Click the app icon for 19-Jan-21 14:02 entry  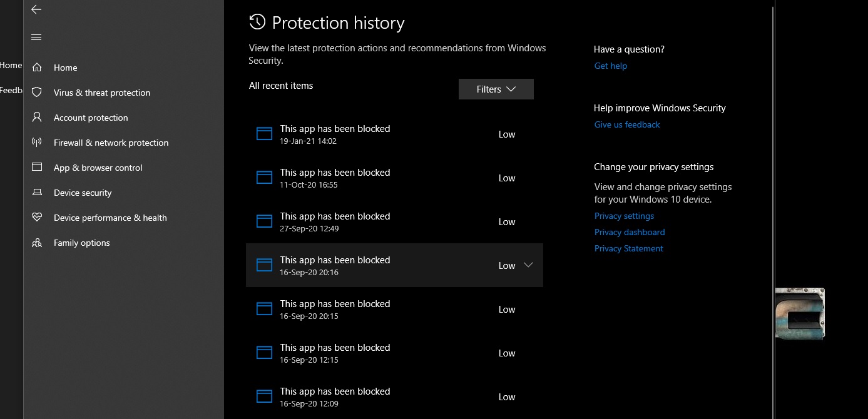click(x=265, y=134)
